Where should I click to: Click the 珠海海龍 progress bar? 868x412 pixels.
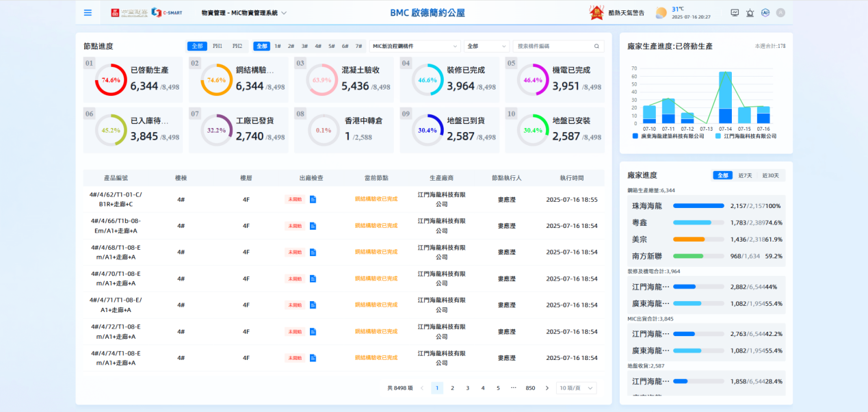(x=698, y=206)
